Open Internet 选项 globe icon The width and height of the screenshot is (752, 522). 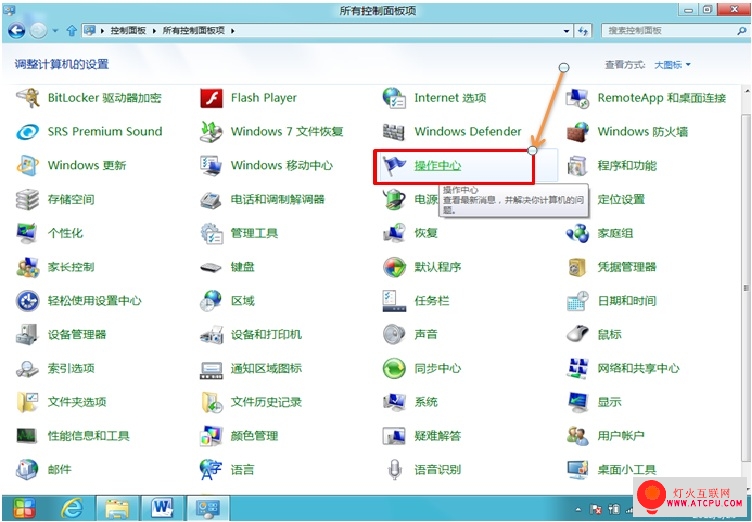coord(394,98)
